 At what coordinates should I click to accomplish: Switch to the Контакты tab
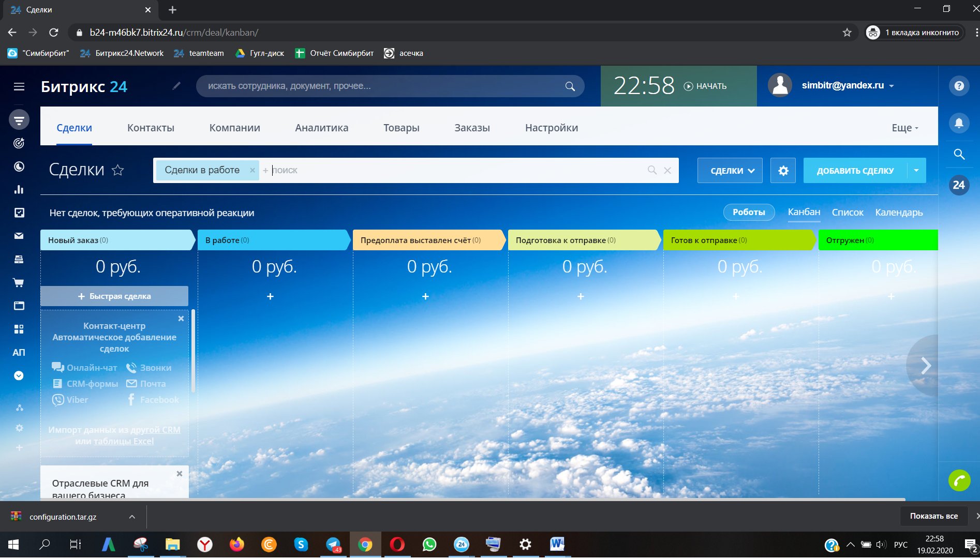[x=151, y=128]
